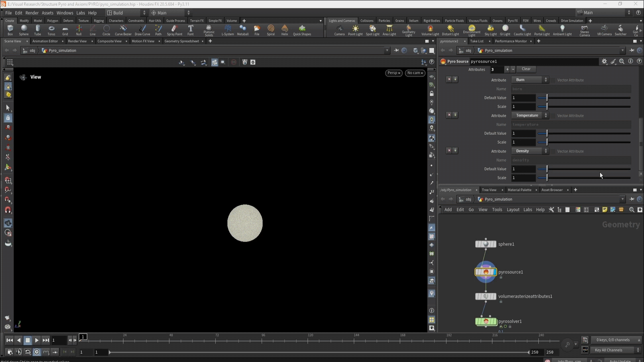Image resolution: width=644 pixels, height=362 pixels.
Task: Toggle Vector Attribute checkbox for Temperature
Action: (x=553, y=116)
